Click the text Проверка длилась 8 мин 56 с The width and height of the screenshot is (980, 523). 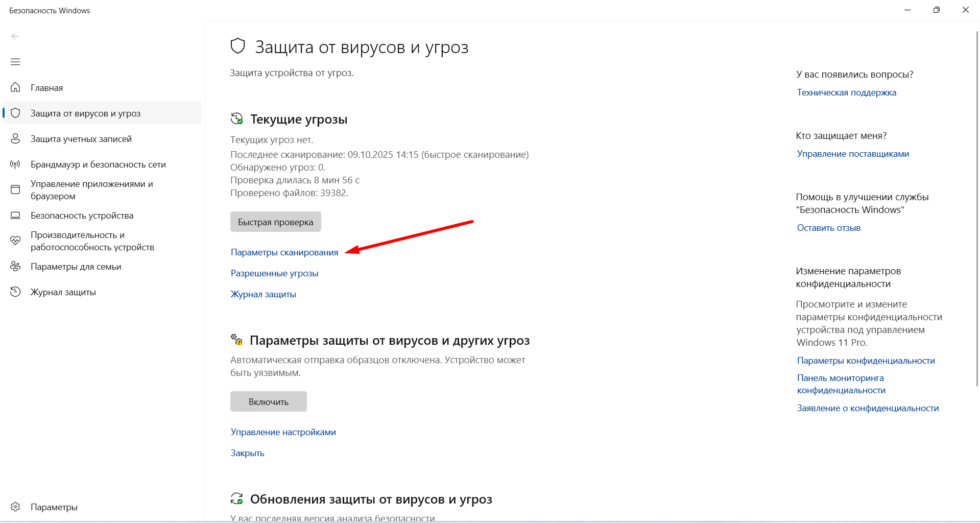click(295, 180)
